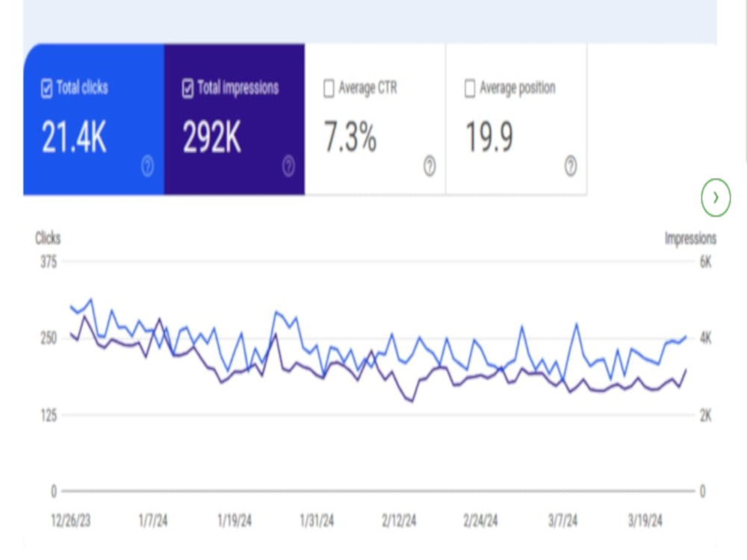747x560 pixels.
Task: Click the 125 clicks axis value
Action: 49,416
